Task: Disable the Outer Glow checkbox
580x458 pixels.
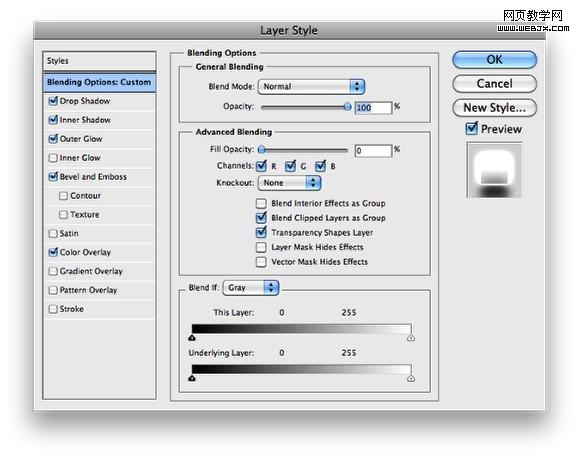Action: (x=53, y=139)
